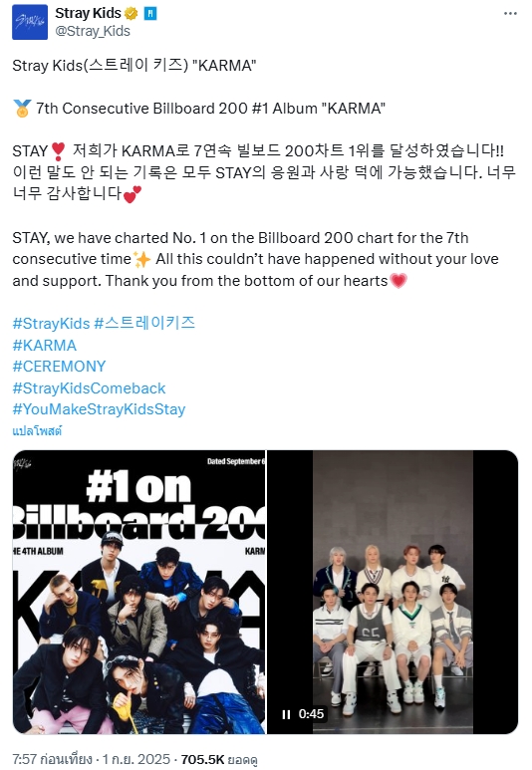Open the #KARMA hashtag link
This screenshot has width=532, height=770.
(45, 346)
